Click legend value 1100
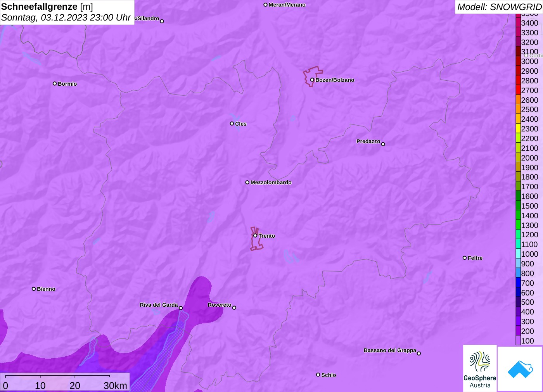Viewport: 543px width, 392px height. point(529,244)
